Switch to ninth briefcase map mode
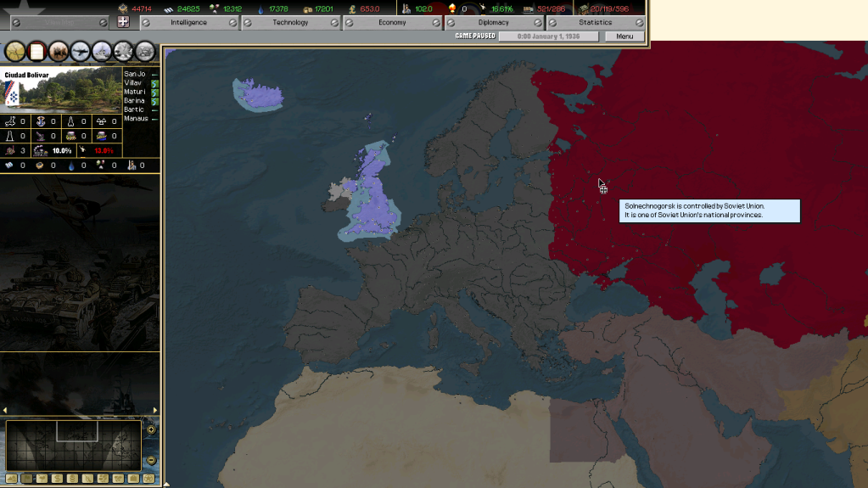Screen dimensions: 868x488 coord(133,479)
